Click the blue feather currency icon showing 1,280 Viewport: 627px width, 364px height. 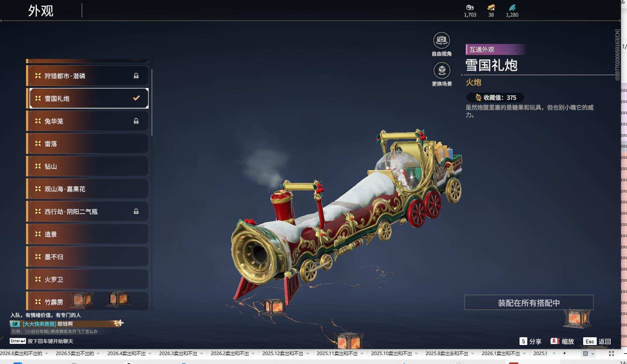512,7
